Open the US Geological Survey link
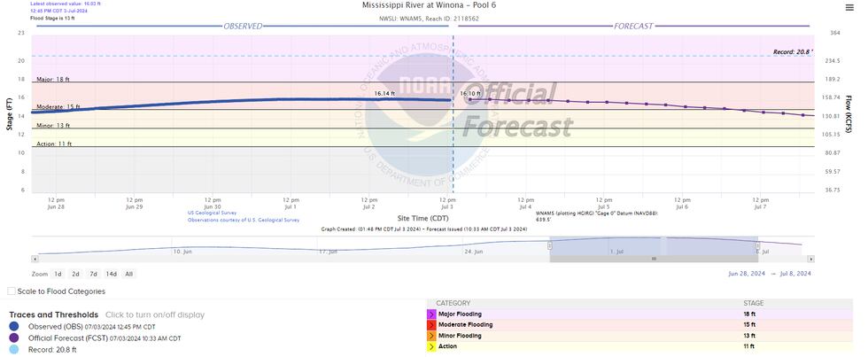The height and width of the screenshot is (357, 868). (x=212, y=213)
